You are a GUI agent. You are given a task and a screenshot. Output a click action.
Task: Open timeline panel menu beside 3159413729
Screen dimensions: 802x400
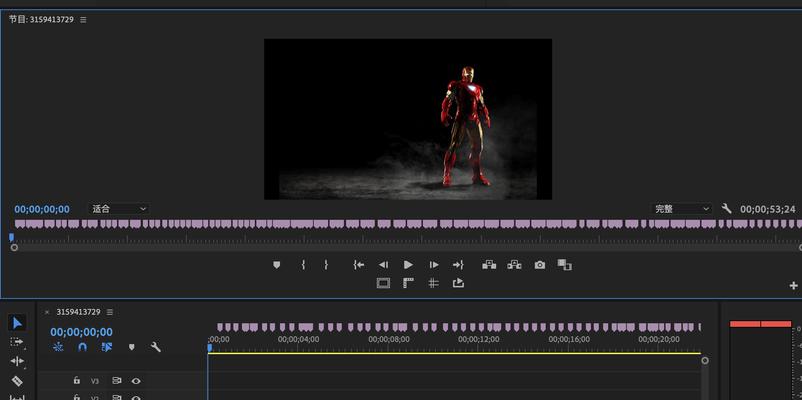[x=109, y=312]
